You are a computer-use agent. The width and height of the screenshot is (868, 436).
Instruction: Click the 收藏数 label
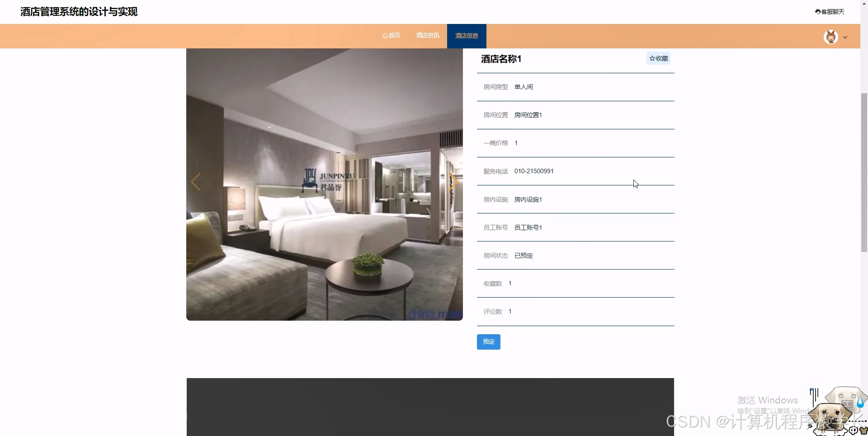click(493, 284)
